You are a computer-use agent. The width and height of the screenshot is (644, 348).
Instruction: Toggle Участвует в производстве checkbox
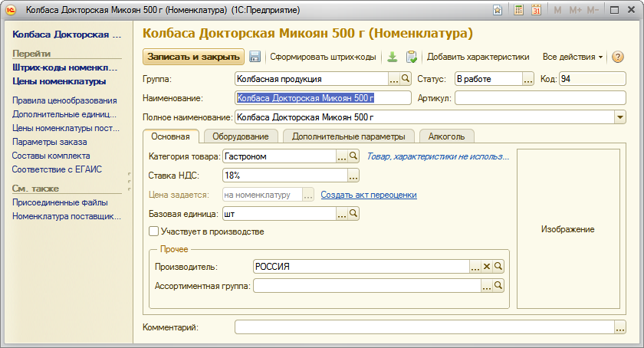(153, 231)
